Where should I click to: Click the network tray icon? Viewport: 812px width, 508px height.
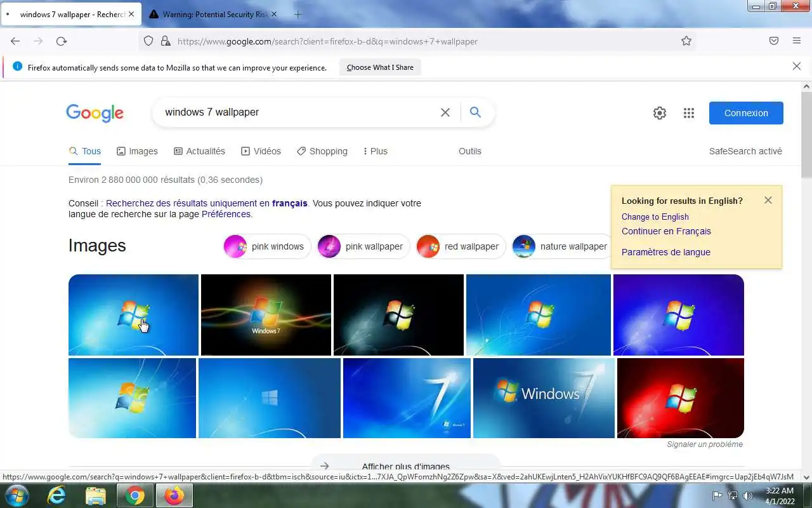[x=733, y=496]
